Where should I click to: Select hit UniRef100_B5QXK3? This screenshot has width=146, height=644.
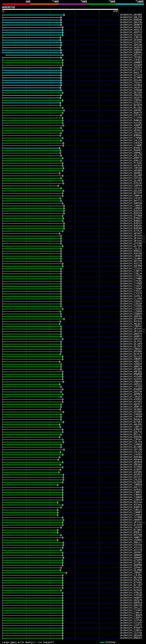click(x=131, y=638)
